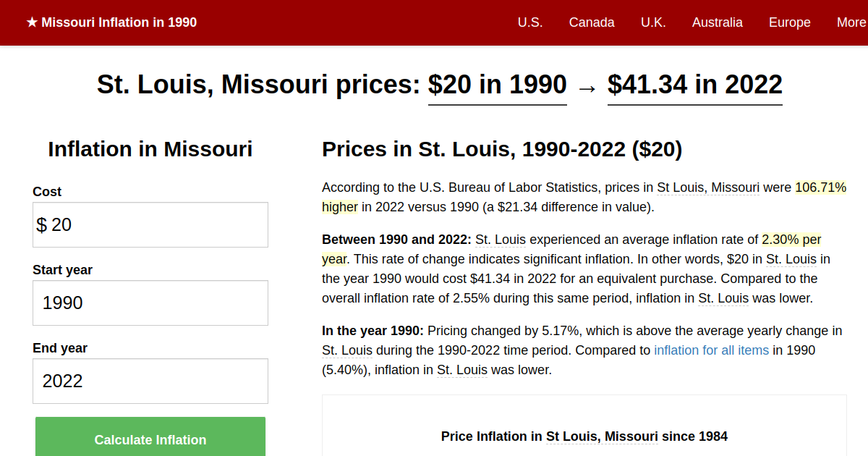This screenshot has width=868, height=456.
Task: Open the Canada inflation page
Action: coord(592,22)
